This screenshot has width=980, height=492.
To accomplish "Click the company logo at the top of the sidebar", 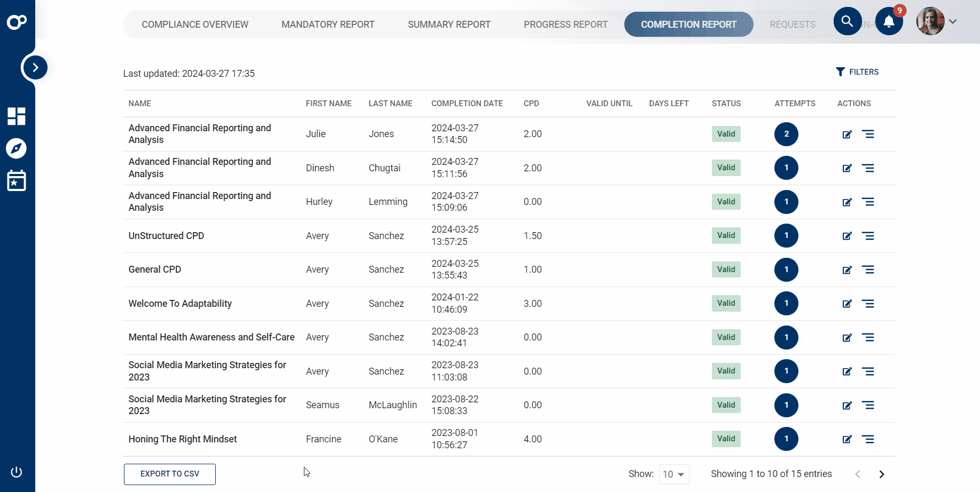I will [x=17, y=21].
